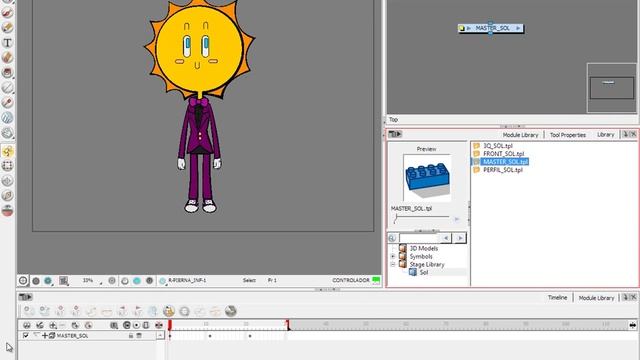Toggle the MASTER_SOL layer lock icon

click(131, 336)
